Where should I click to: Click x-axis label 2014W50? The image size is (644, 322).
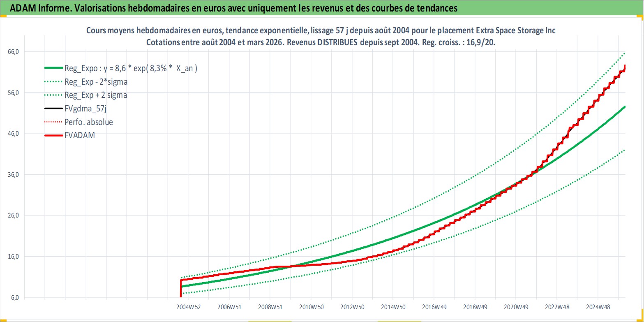(393, 307)
